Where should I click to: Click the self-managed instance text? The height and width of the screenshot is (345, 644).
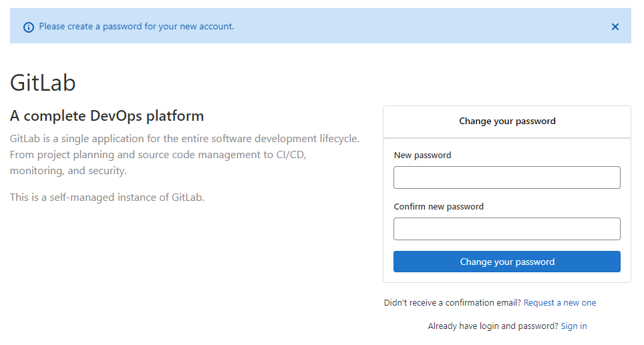point(107,198)
